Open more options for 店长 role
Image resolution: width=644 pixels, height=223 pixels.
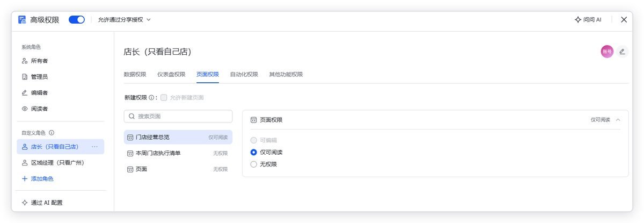tap(95, 147)
